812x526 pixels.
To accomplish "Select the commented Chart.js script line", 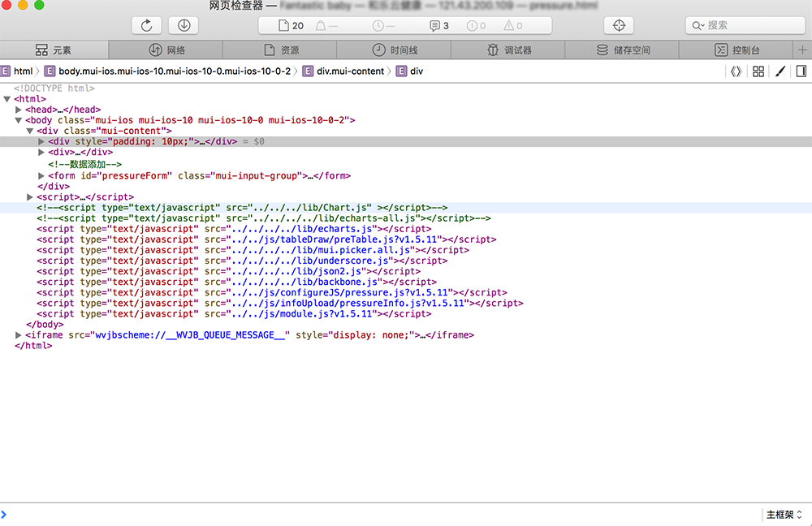I will [x=242, y=208].
